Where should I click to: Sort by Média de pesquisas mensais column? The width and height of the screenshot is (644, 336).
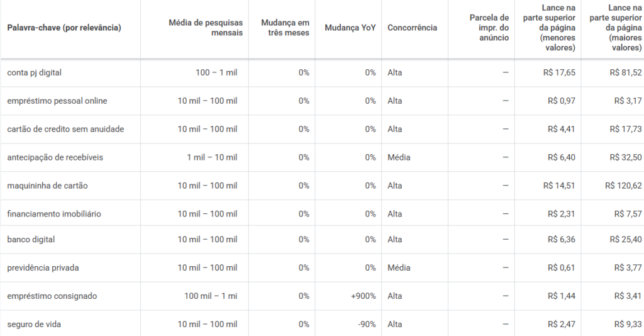206,28
